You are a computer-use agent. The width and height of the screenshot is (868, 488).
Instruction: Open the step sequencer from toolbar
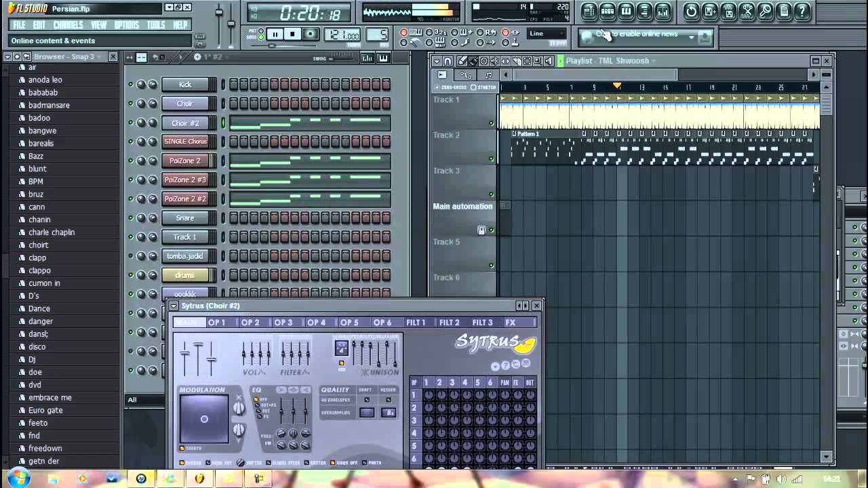[x=608, y=11]
